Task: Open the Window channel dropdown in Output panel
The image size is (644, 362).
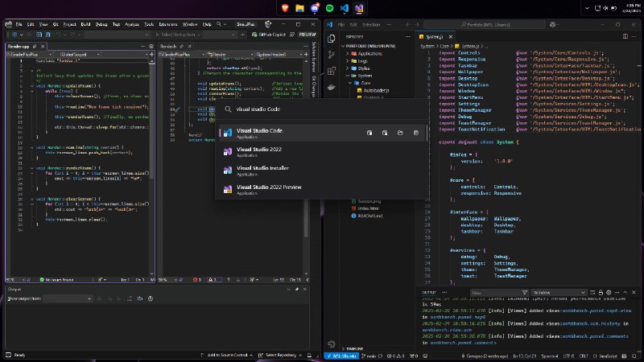Action: pos(559,293)
